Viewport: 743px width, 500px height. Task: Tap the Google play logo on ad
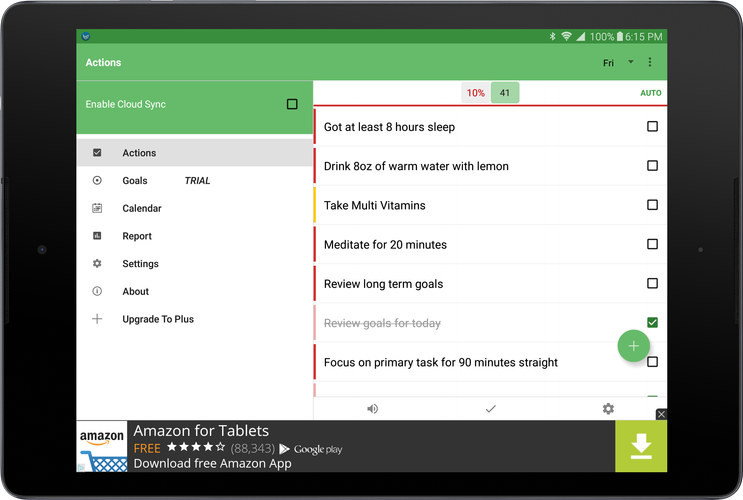311,449
